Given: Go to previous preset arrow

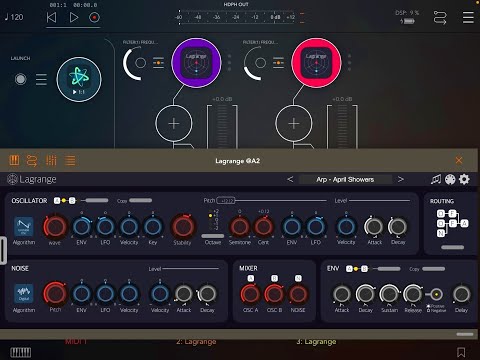Looking at the screenshot, I should pos(290,179).
